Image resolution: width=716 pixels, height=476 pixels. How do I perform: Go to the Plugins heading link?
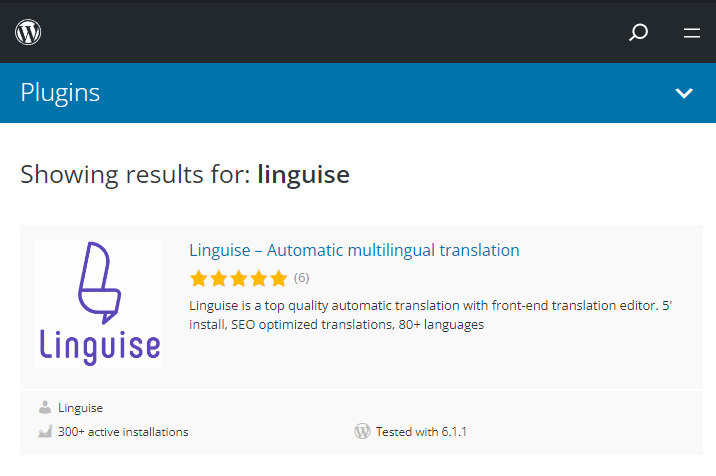(60, 93)
